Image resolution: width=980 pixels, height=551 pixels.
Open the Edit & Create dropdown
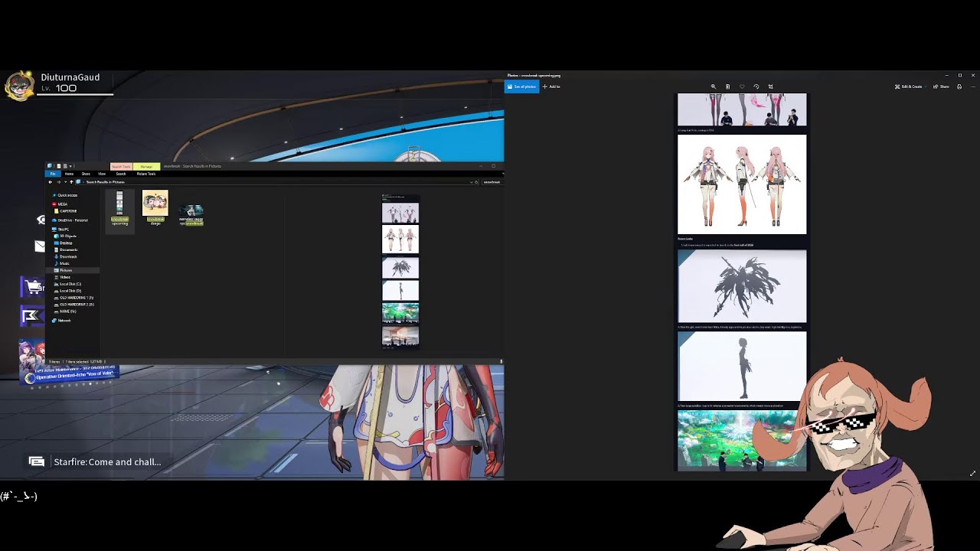[x=910, y=86]
